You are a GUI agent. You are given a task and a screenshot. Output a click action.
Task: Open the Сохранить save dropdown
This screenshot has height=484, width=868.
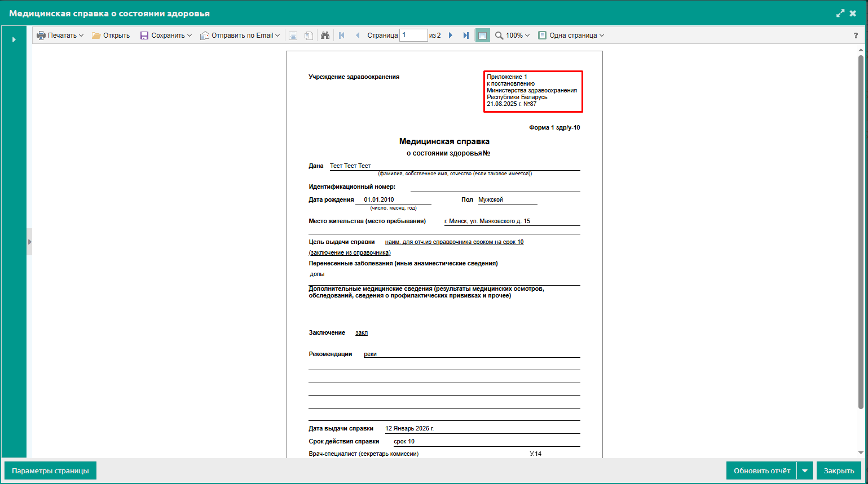[166, 35]
